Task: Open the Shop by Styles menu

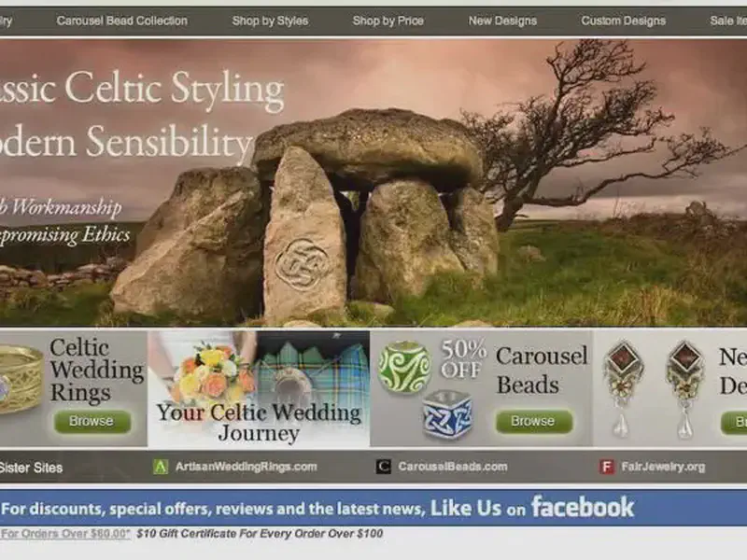Action: (x=270, y=21)
